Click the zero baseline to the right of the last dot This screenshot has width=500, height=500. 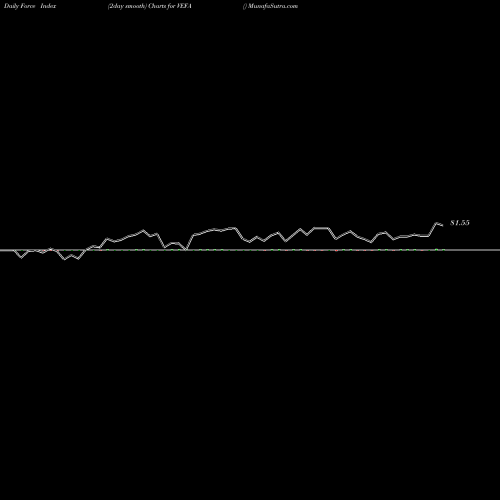click(473, 250)
